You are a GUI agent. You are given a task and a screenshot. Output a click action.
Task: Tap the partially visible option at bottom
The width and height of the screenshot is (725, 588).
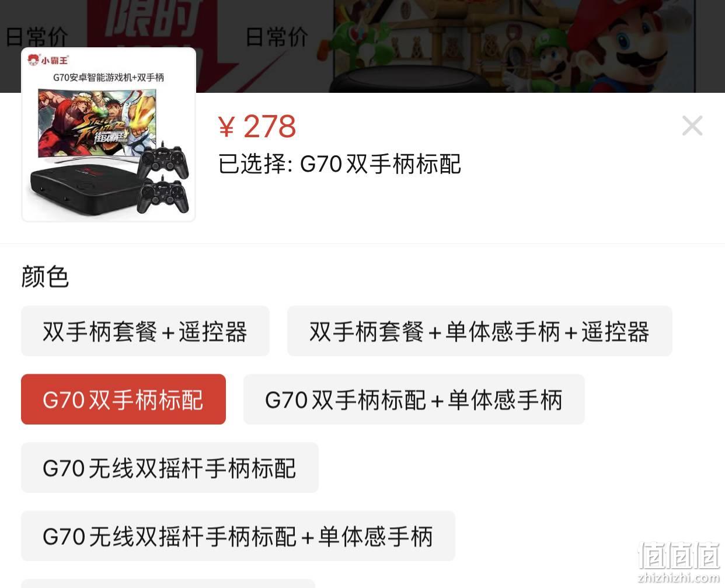(168, 583)
